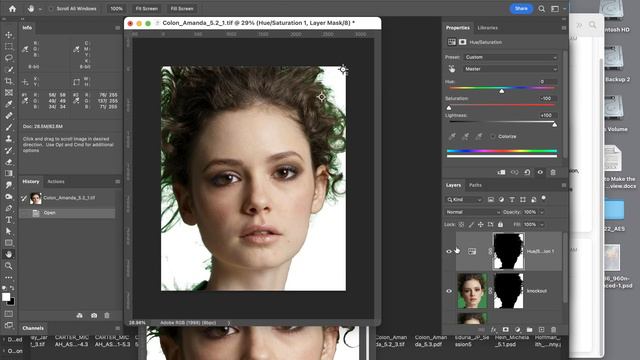Click the 100% zoom button
This screenshot has height=360, width=640.
[x=116, y=9]
